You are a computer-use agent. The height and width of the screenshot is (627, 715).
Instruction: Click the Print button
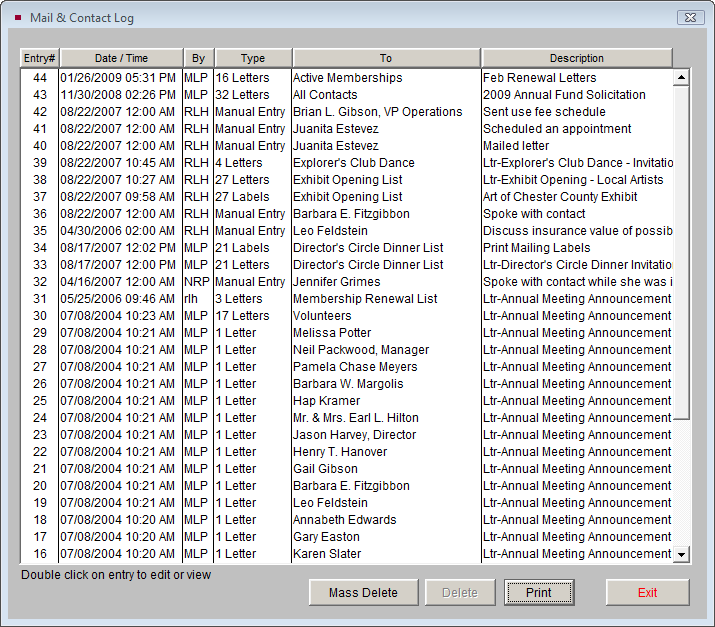[539, 592]
